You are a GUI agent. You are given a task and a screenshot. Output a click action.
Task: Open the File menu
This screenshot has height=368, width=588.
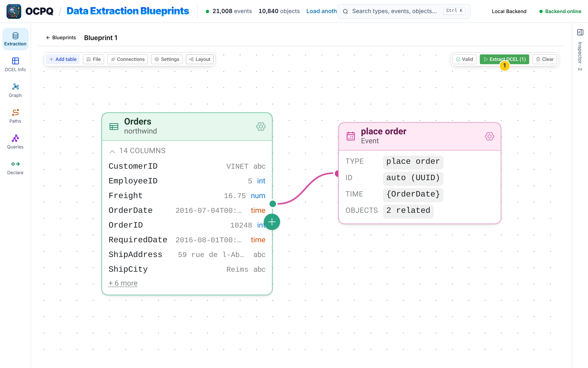tap(94, 59)
